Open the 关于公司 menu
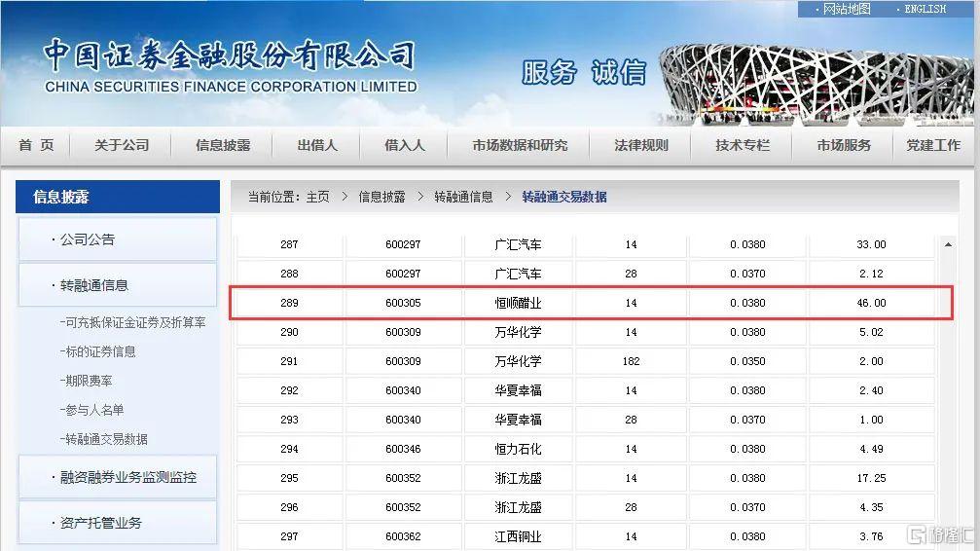The image size is (980, 551). [x=122, y=145]
